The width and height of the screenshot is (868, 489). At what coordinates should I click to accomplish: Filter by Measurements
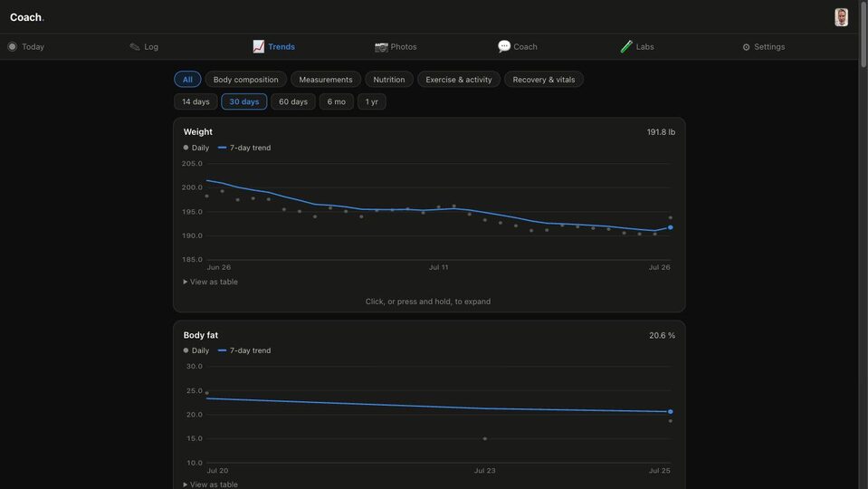pos(326,79)
